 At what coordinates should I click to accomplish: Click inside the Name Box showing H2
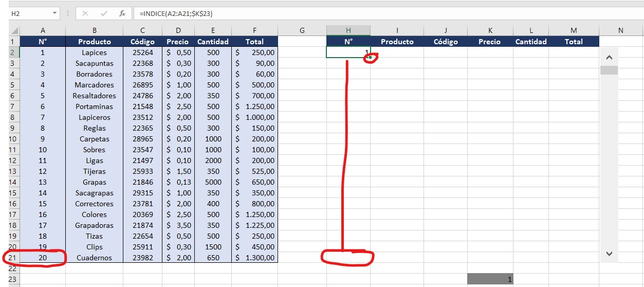(x=28, y=14)
